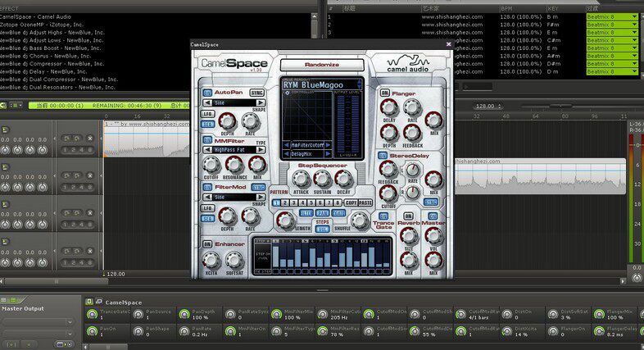Select pattern 1 in StepSequencer
Image resolution: width=644 pixels, height=350 pixels.
pyautogui.click(x=276, y=203)
